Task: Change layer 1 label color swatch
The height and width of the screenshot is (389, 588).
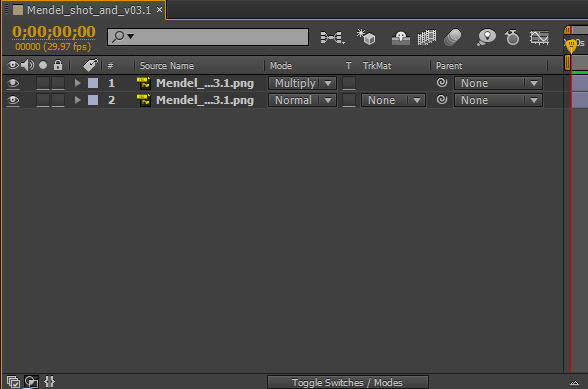Action: coord(93,83)
